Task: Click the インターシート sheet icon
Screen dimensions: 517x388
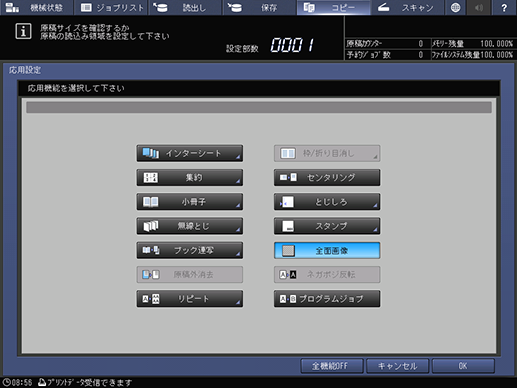Action: click(151, 153)
